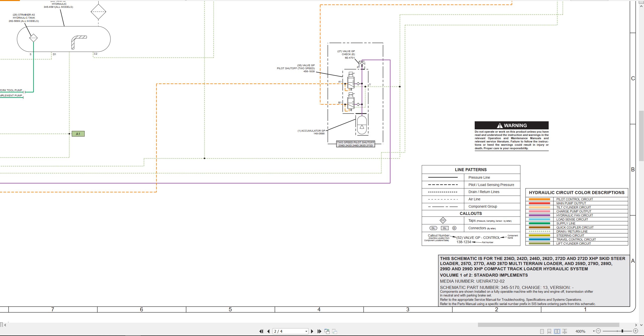Click the 'TRAVEL CONTROL CIRCUIT' legend text
644x336 pixels.
576,240
